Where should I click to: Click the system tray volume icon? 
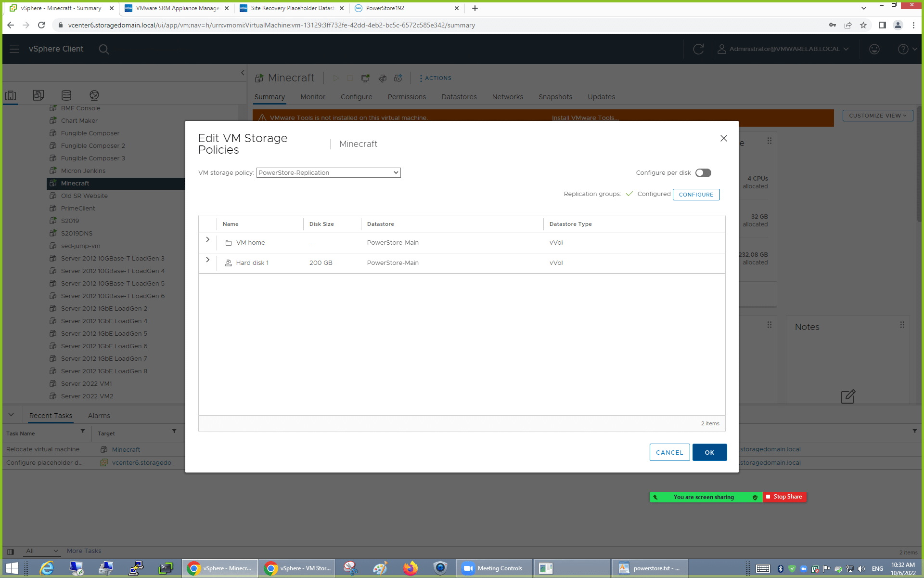point(861,569)
